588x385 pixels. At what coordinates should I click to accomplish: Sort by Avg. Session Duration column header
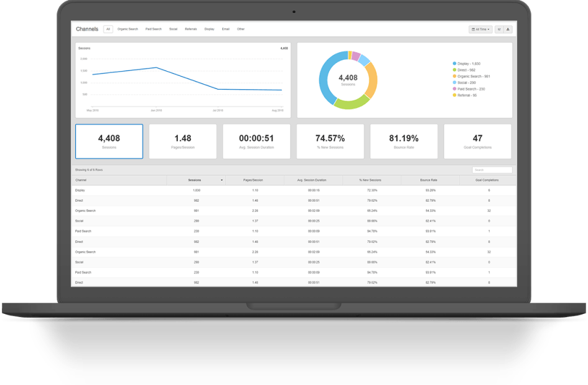point(312,180)
